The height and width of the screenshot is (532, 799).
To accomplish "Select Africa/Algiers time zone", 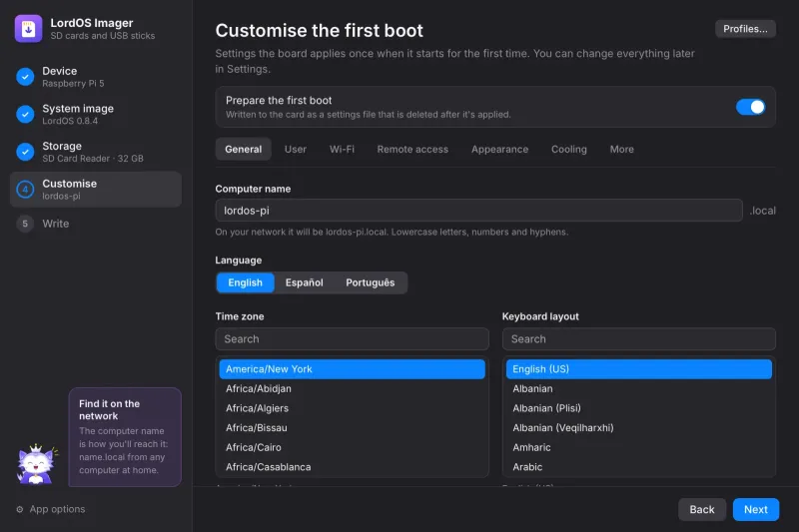I will (x=353, y=408).
